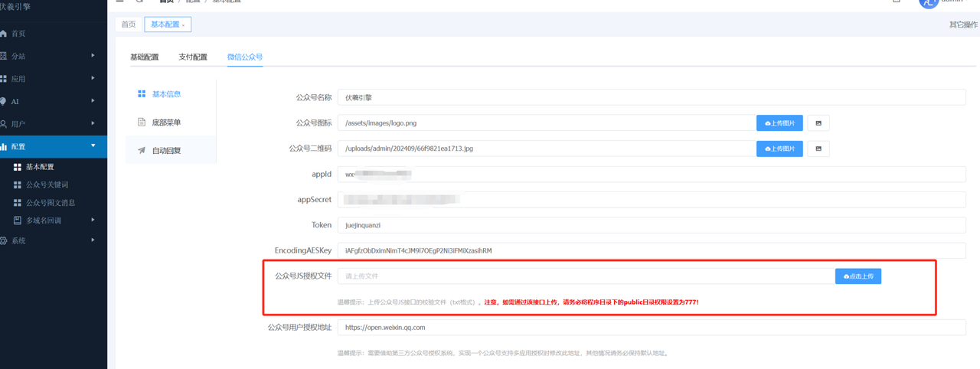
Task: Open image picker for 公众号二维码
Action: pyautogui.click(x=818, y=149)
